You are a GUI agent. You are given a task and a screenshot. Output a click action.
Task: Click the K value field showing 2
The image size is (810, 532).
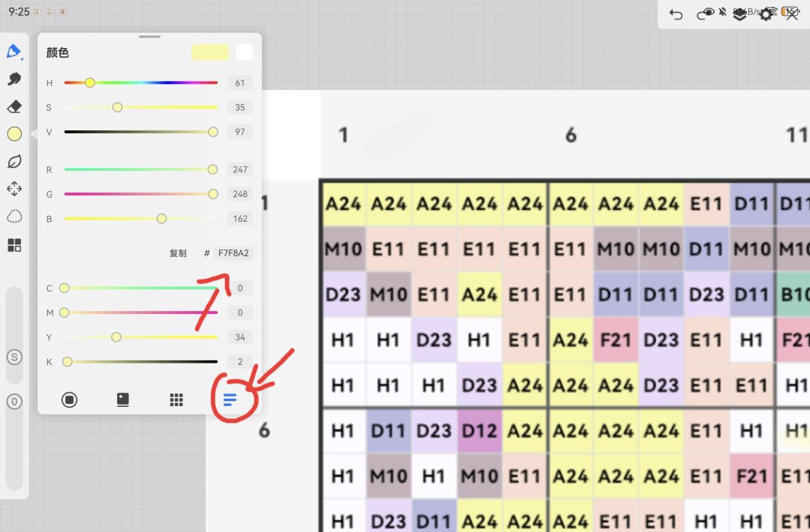240,362
